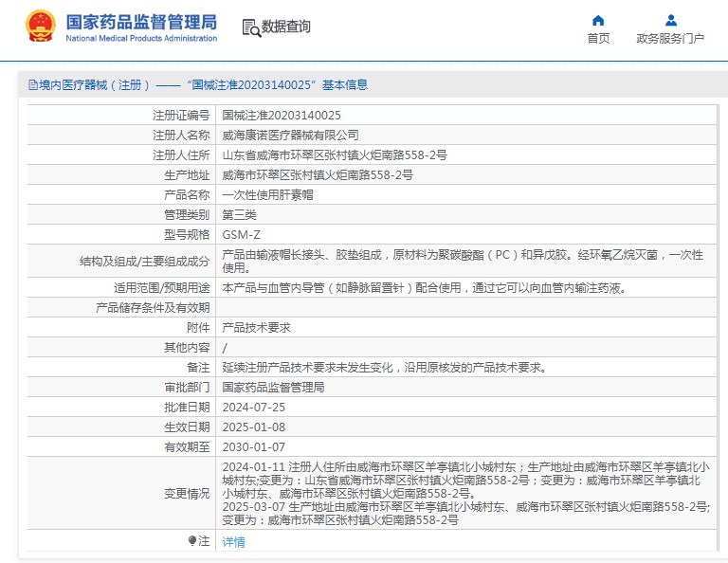
Task: Click the 2024-01-11 change record text
Action: point(465,480)
